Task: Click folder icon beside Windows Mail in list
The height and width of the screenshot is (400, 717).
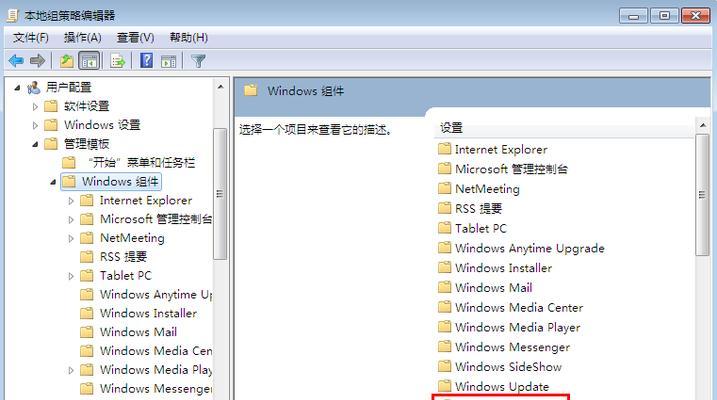Action: [444, 287]
